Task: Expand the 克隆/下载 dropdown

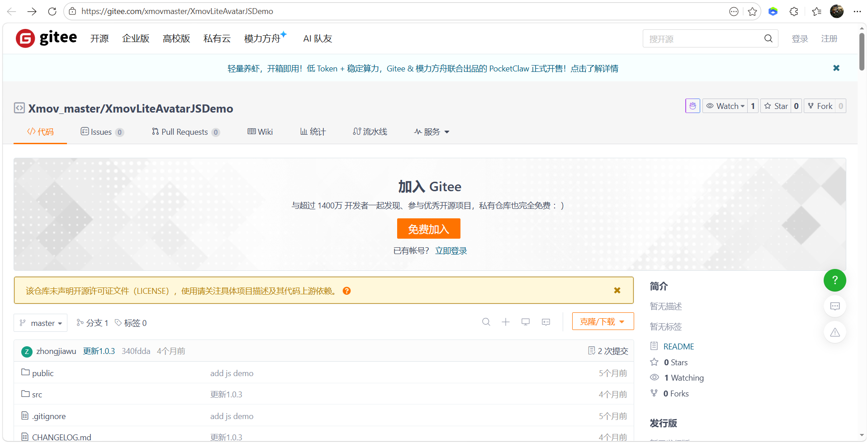Action: 603,321
